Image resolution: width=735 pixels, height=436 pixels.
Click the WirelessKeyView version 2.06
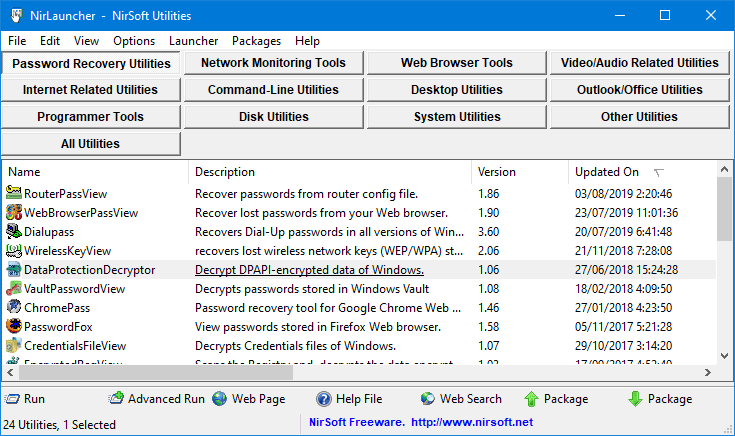pos(488,251)
